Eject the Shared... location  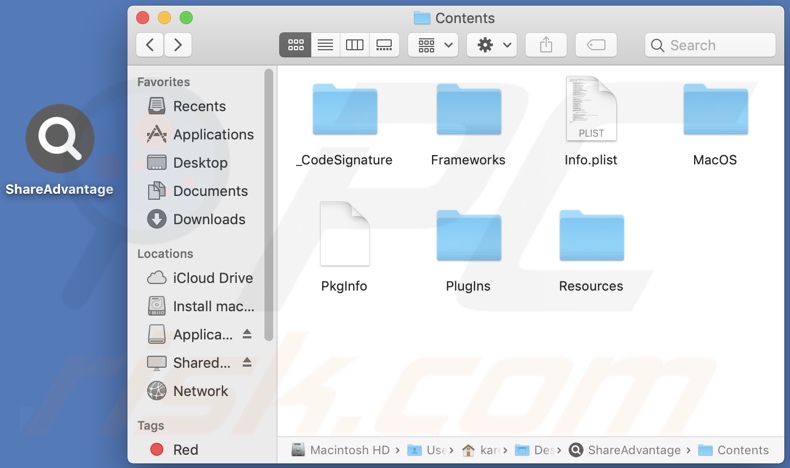click(x=247, y=362)
